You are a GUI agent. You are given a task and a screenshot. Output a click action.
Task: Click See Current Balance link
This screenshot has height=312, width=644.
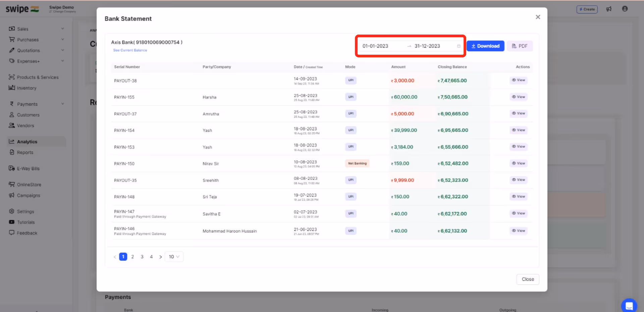coord(130,50)
